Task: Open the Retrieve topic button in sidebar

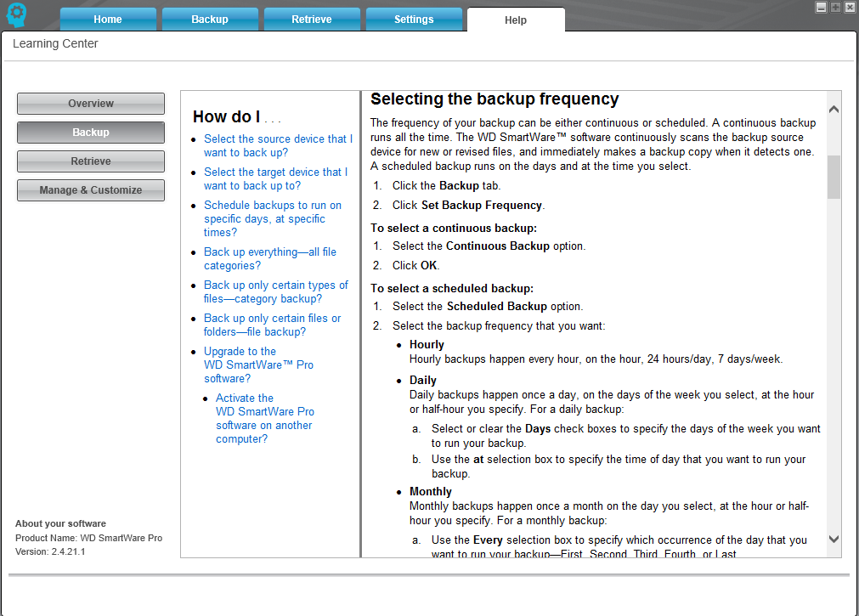Action: (x=91, y=161)
